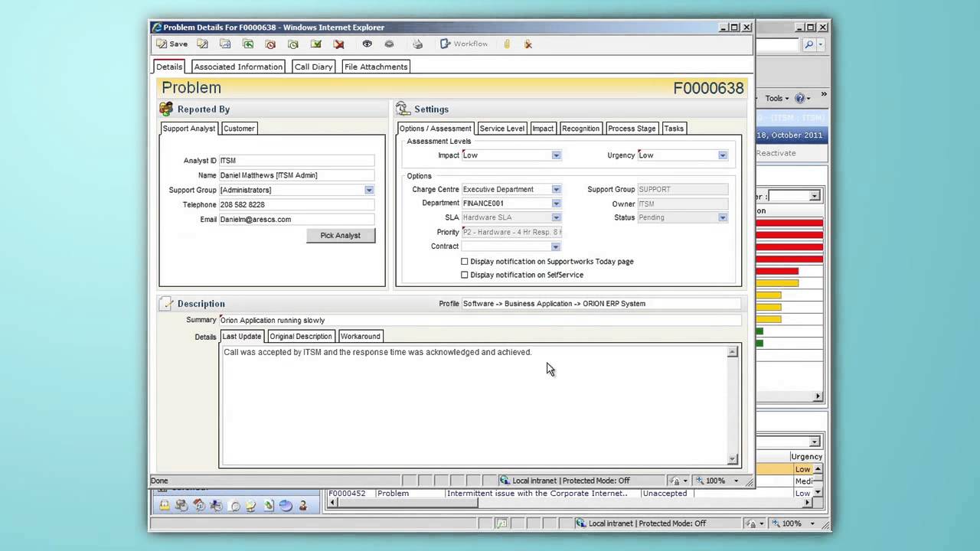The image size is (980, 551).
Task: Switch to the Service Level settings tab
Action: [502, 129]
